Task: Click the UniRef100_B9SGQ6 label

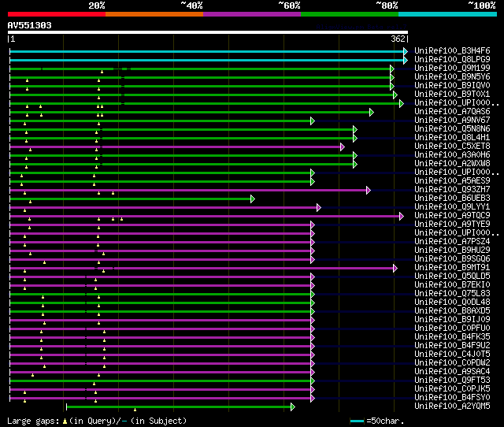Action: (452, 259)
